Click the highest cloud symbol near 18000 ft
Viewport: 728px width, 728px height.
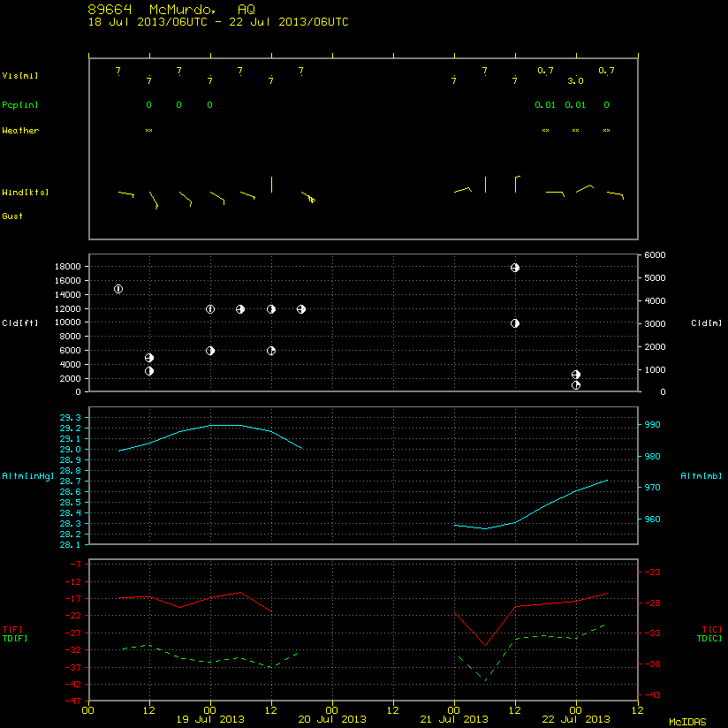click(x=515, y=268)
